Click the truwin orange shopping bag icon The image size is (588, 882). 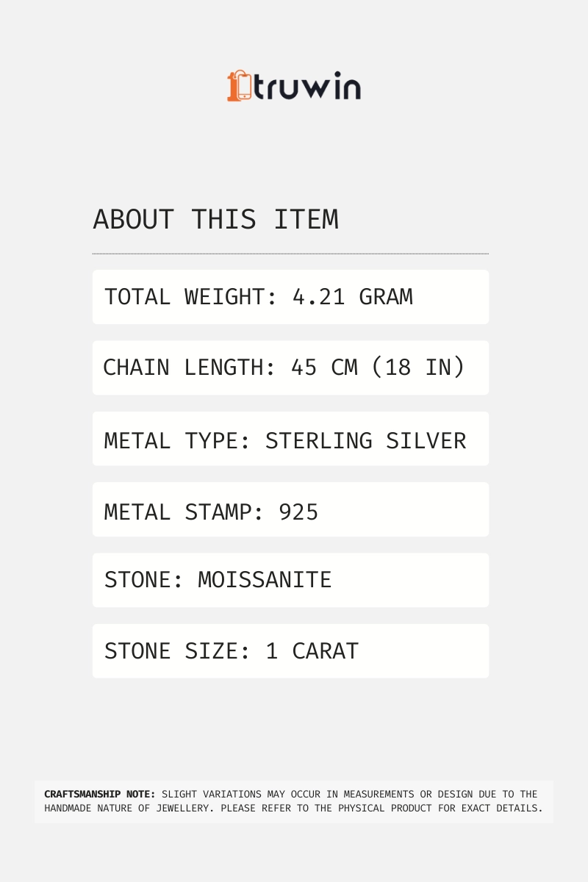click(240, 86)
